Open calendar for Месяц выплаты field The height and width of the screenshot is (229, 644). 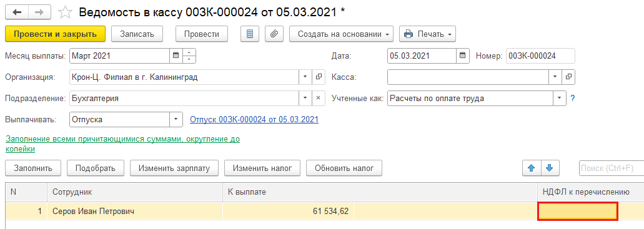[176, 56]
